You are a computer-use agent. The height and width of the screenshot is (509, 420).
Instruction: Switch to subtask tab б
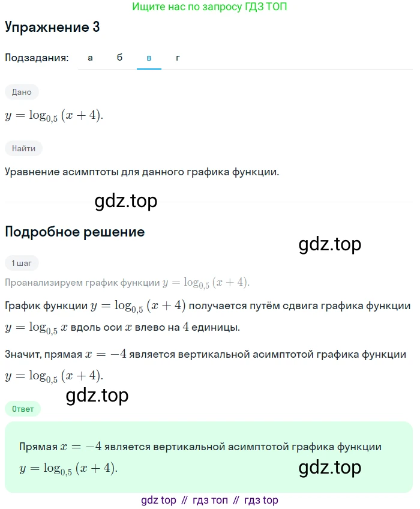tap(119, 58)
